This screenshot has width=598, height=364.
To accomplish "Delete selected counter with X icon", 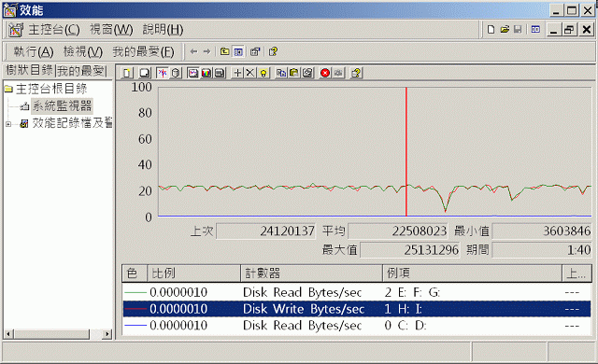I will click(x=250, y=73).
